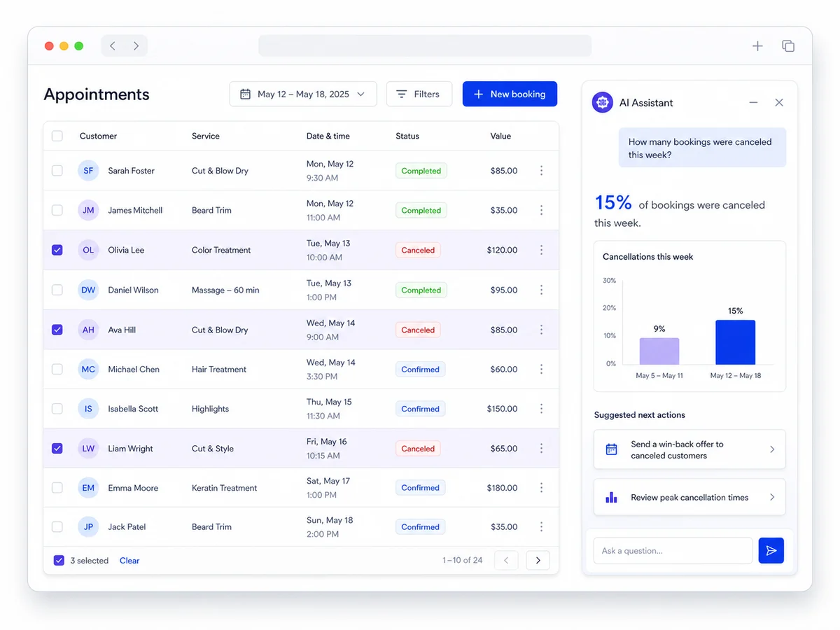840x630 pixels.
Task: Minimize the AI Assistant panel
Action: coord(753,102)
